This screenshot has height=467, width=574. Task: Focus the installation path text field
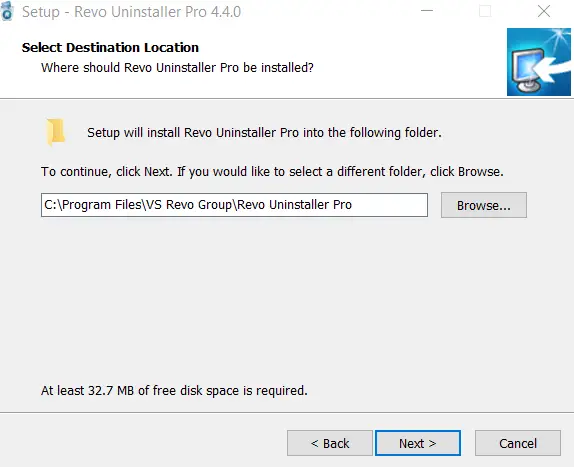[x=234, y=205]
